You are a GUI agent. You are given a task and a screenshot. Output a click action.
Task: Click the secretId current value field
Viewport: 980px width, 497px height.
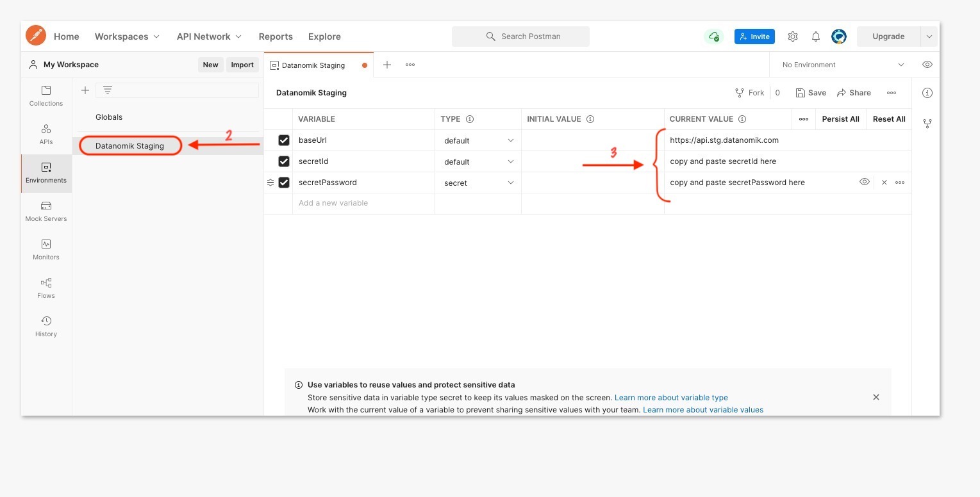point(788,161)
